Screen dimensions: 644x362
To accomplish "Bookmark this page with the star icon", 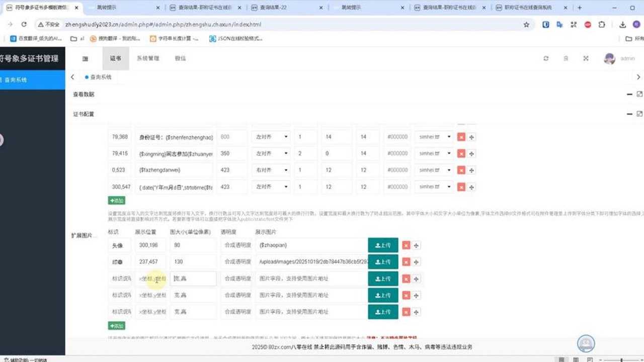I will click(x=526, y=24).
